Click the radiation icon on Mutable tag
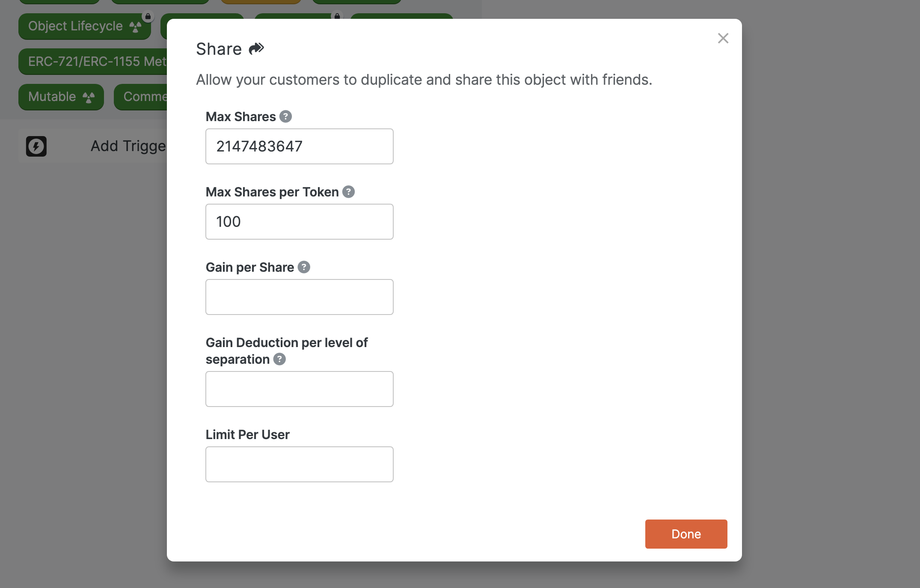This screenshot has width=920, height=588. pos(89,97)
